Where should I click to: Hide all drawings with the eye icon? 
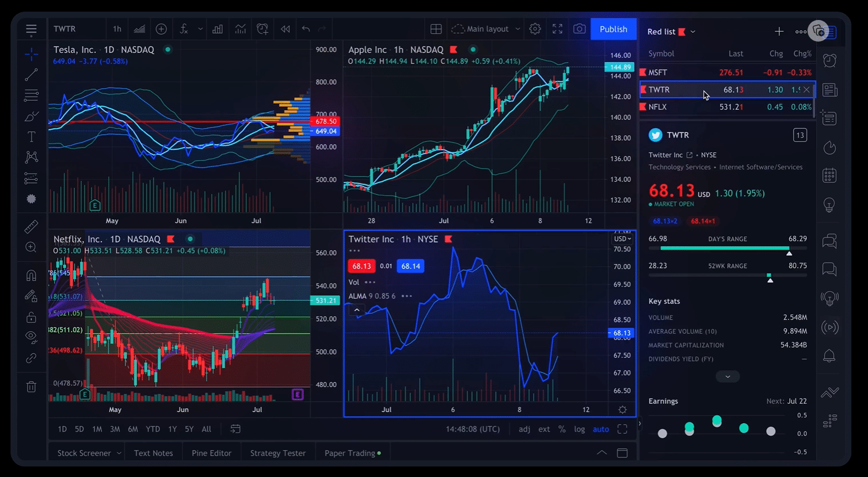(31, 337)
